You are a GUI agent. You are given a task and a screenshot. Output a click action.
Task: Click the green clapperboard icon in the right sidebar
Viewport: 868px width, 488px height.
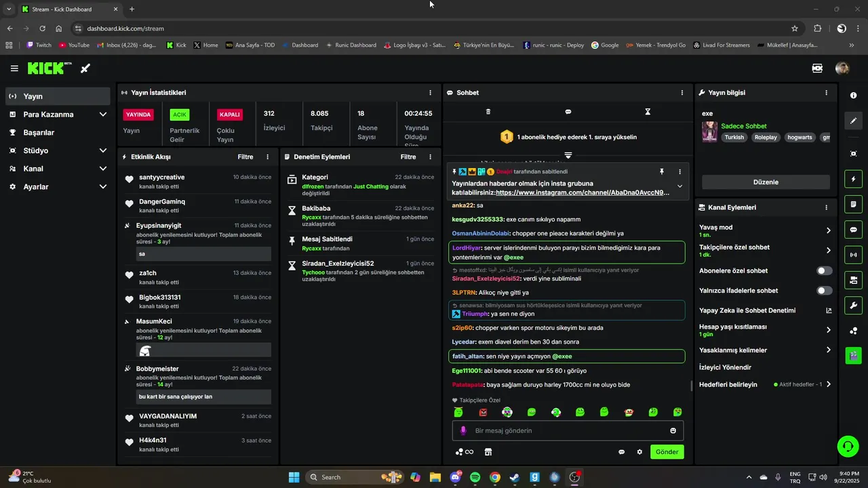tap(853, 354)
